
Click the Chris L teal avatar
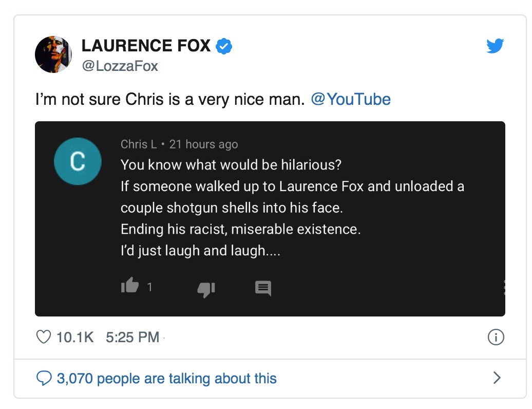tap(78, 161)
